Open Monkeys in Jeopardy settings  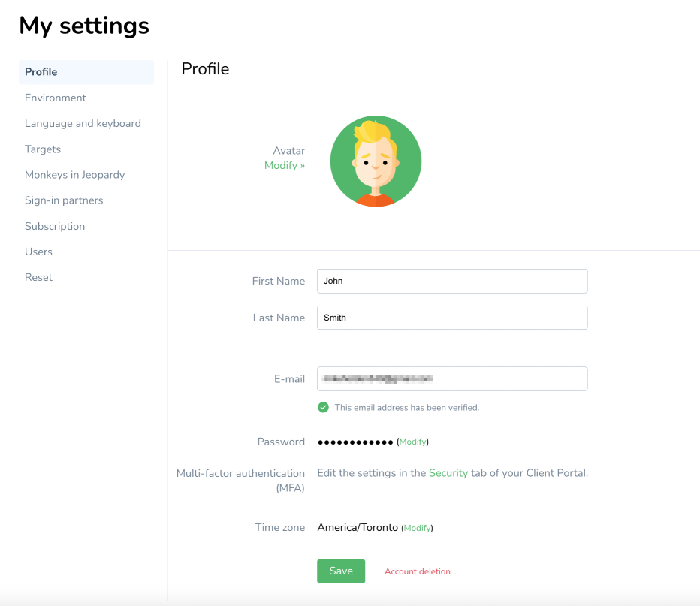point(75,175)
